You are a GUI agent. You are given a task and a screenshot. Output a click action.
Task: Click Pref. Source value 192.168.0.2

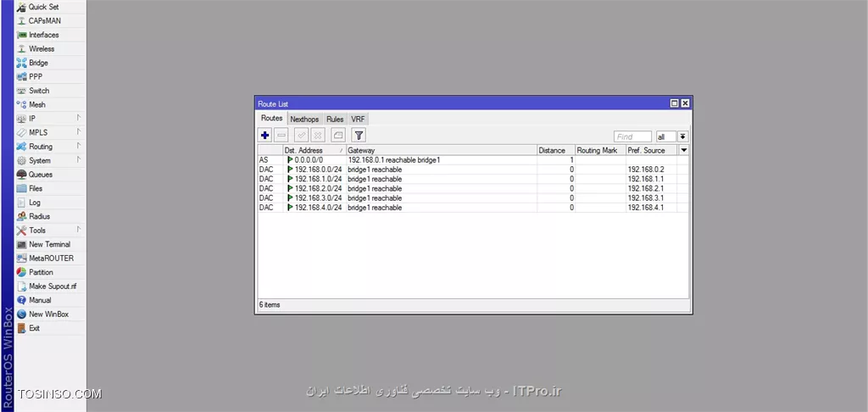(x=645, y=170)
